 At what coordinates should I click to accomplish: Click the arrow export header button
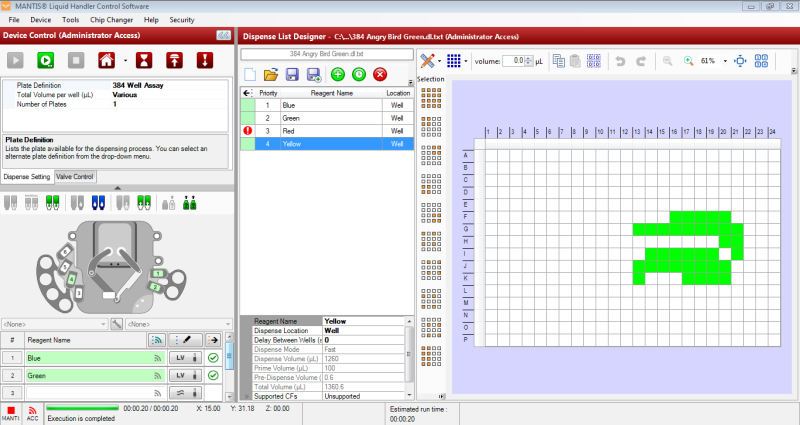[x=213, y=340]
